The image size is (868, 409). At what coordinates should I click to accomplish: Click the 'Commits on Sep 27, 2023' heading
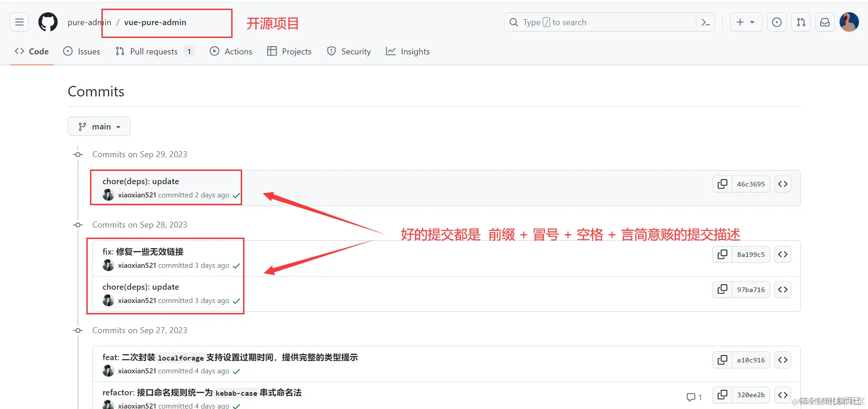(140, 330)
